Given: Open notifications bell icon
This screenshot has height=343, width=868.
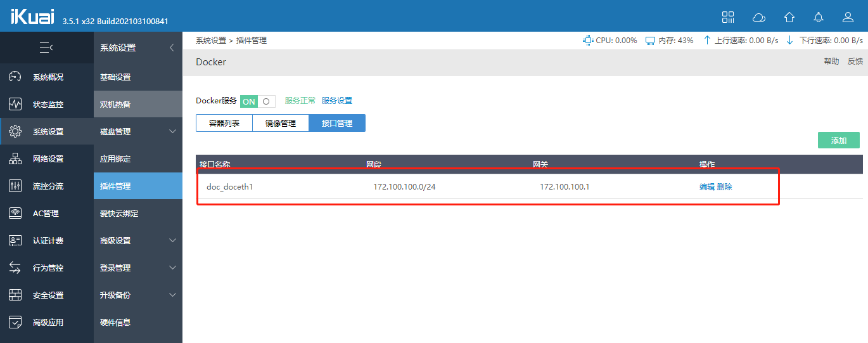Looking at the screenshot, I should click(x=819, y=17).
